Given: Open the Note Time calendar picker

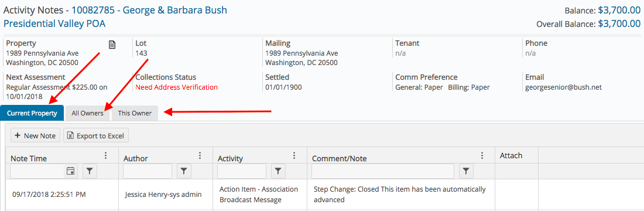Looking at the screenshot, I should pos(71,171).
